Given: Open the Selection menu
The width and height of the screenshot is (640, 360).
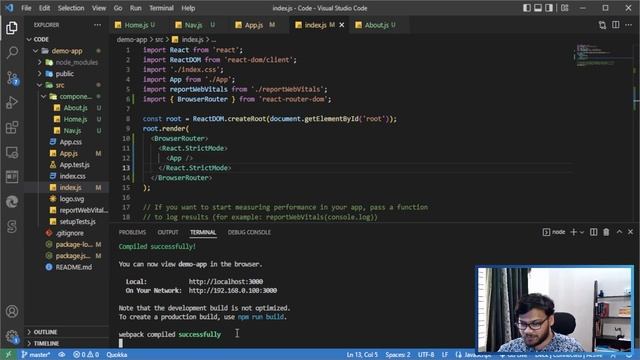Looking at the screenshot, I should (x=71, y=8).
